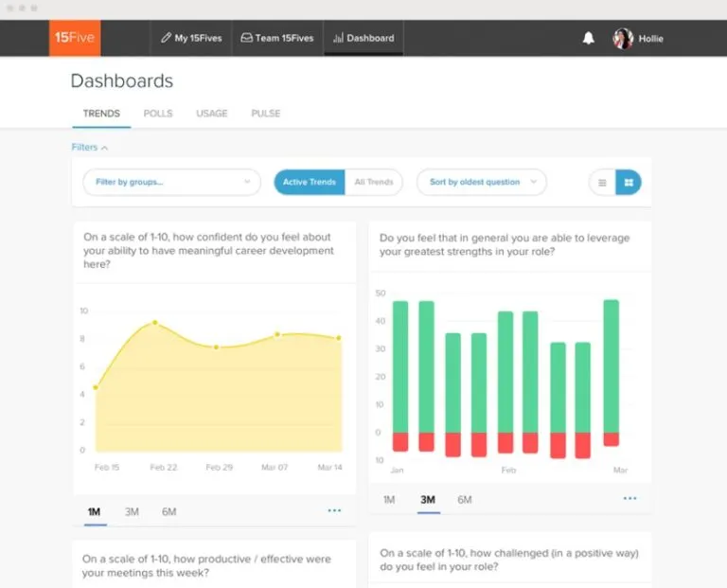Click Hollie's profile avatar
This screenshot has width=727, height=588.
coord(622,39)
